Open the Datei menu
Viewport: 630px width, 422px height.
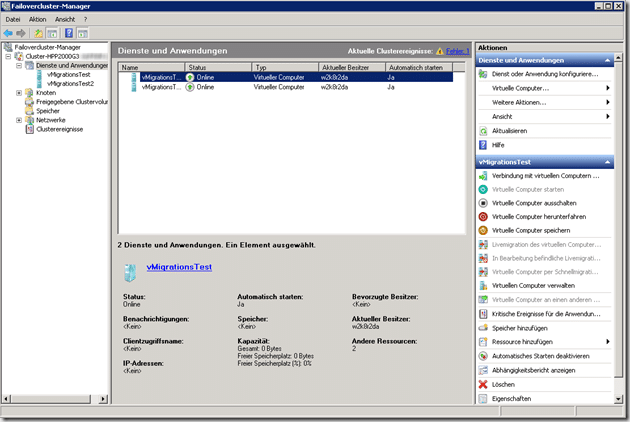(x=13, y=19)
